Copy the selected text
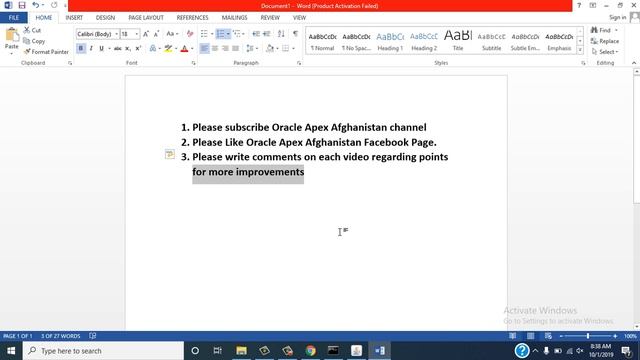The width and height of the screenshot is (640, 360). pos(34,41)
